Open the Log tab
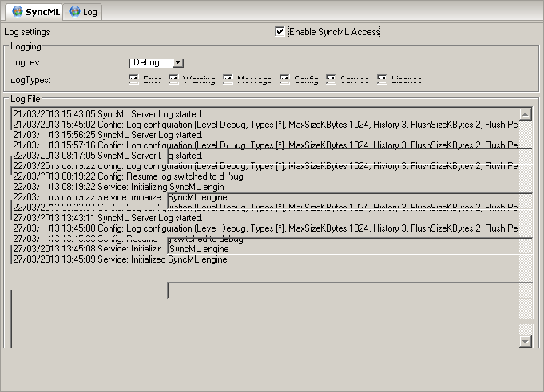Viewport: 544px width, 392px height. click(82, 12)
